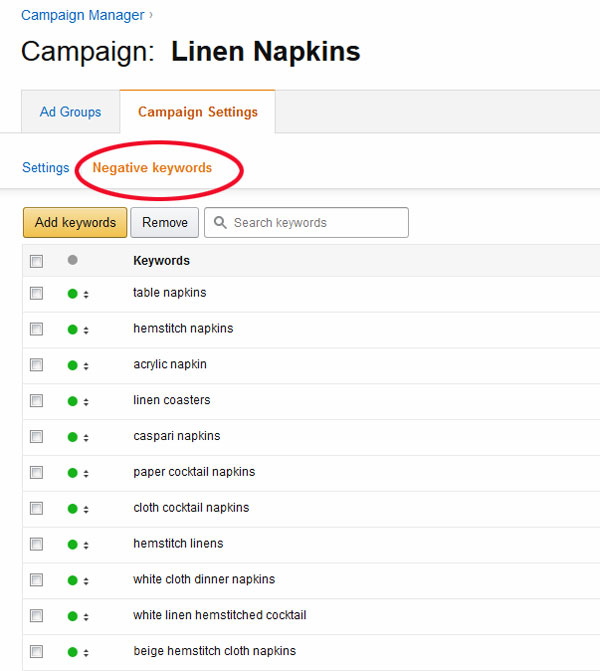
Task: Click green status dot for white cloth dinner napkins
Action: [73, 581]
